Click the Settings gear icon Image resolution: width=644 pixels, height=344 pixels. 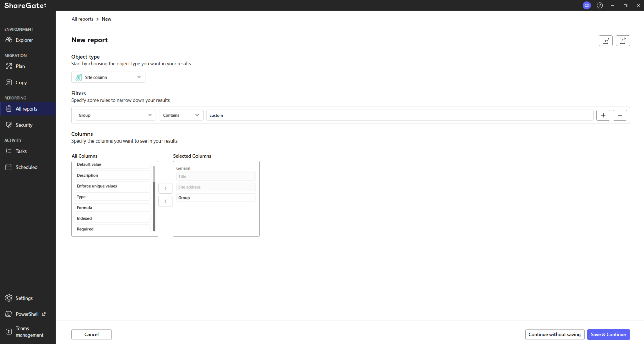tap(9, 298)
